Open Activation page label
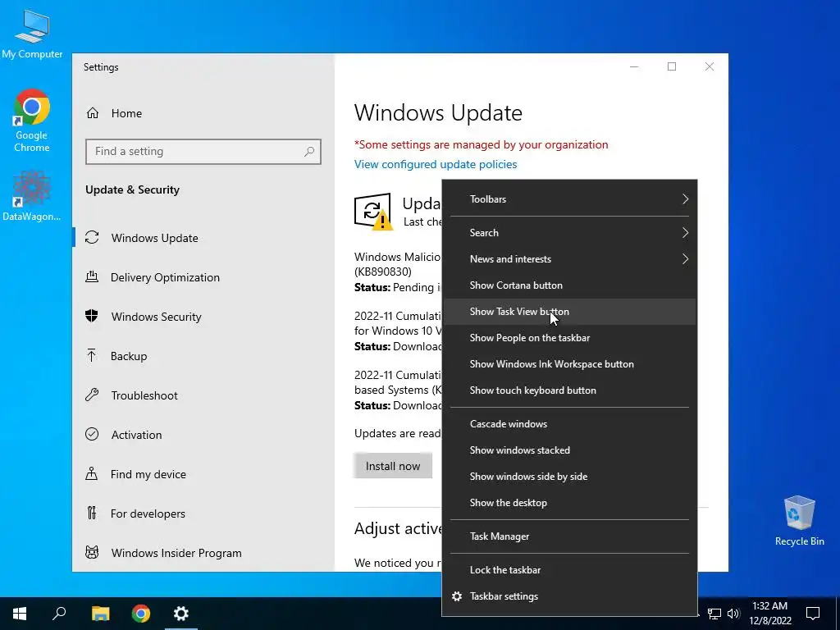Viewport: 840px width, 630px height. pos(137,435)
